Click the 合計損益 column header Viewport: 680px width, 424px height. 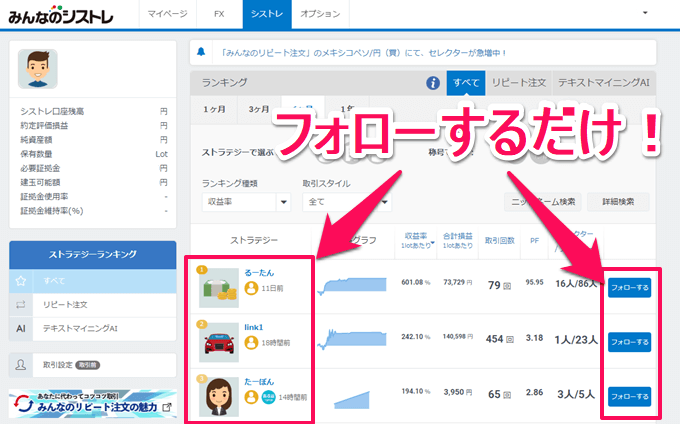pyautogui.click(x=458, y=240)
